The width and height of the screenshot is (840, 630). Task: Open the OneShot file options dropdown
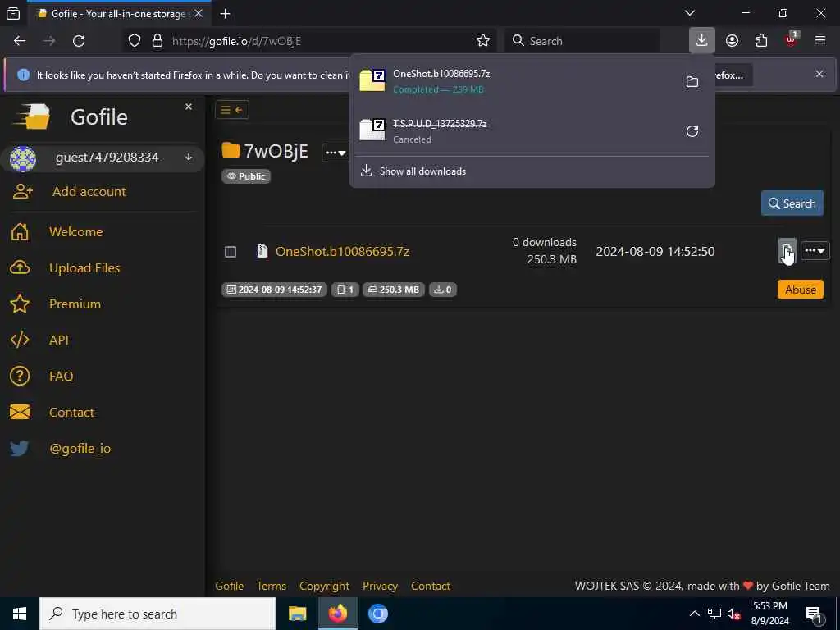pyautogui.click(x=815, y=251)
